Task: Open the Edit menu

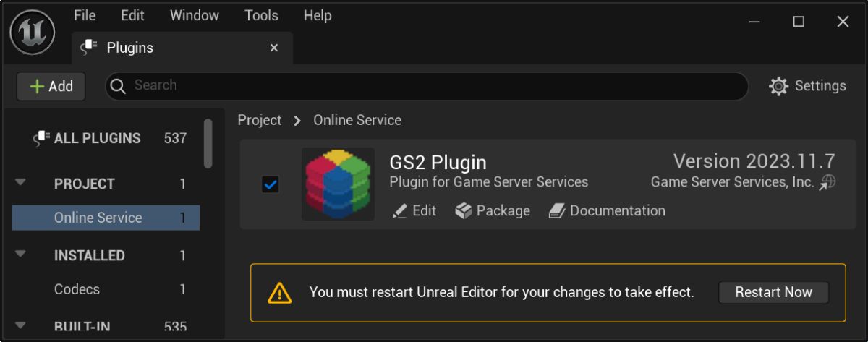Action: tap(132, 15)
